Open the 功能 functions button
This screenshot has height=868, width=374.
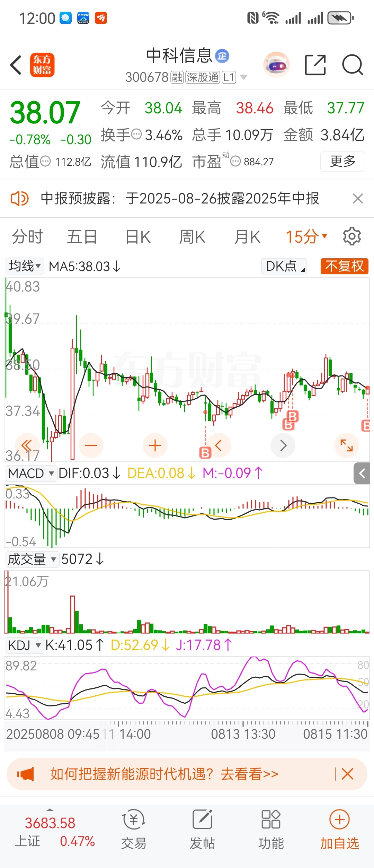[271, 830]
